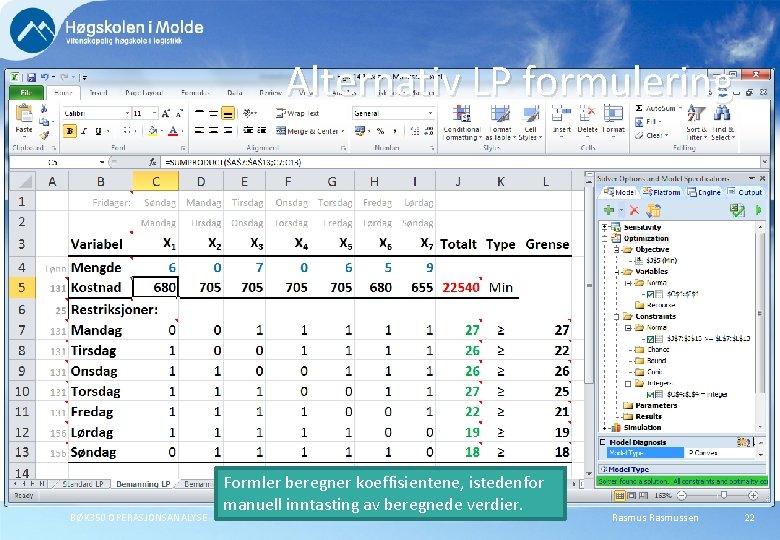Open the General number format dropdown
780x540 pixels.
[430, 113]
